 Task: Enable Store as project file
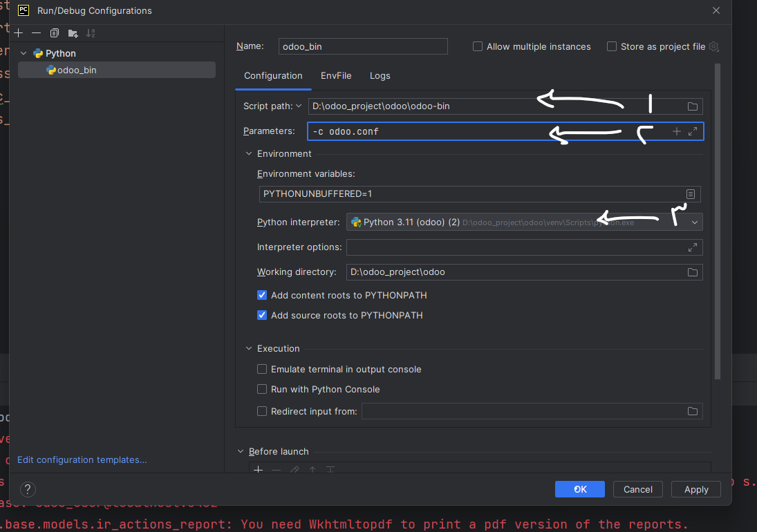tap(612, 46)
